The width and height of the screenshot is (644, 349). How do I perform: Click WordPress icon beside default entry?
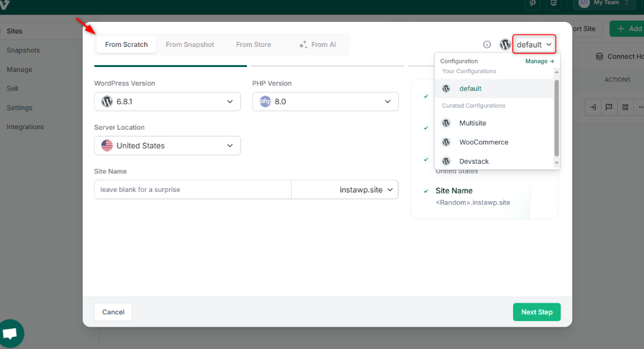446,88
